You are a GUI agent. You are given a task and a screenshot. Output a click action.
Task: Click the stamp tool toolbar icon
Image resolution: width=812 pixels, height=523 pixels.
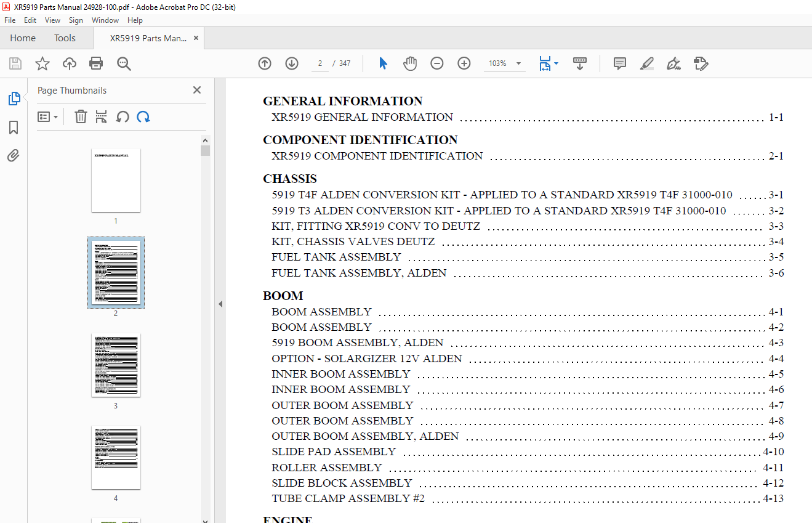(701, 63)
